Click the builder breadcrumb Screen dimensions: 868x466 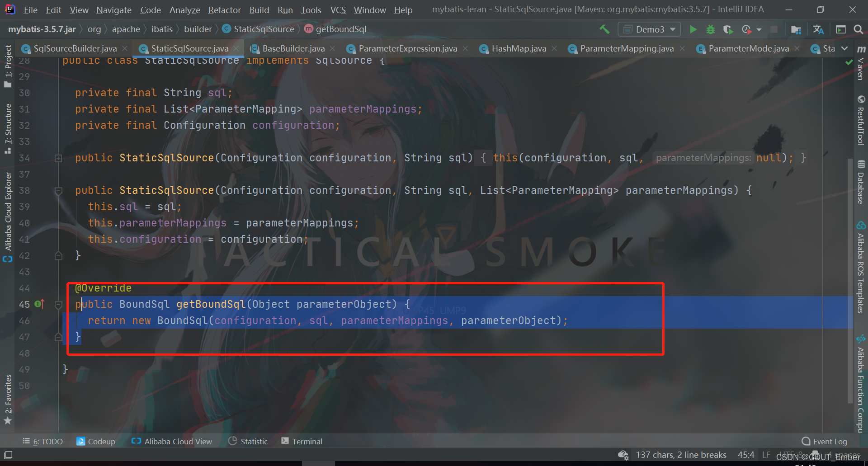[198, 29]
